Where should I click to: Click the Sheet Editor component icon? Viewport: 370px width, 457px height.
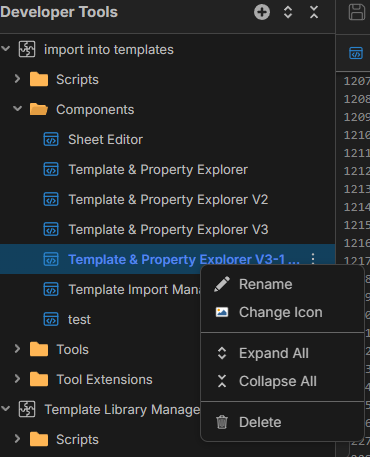coord(51,139)
